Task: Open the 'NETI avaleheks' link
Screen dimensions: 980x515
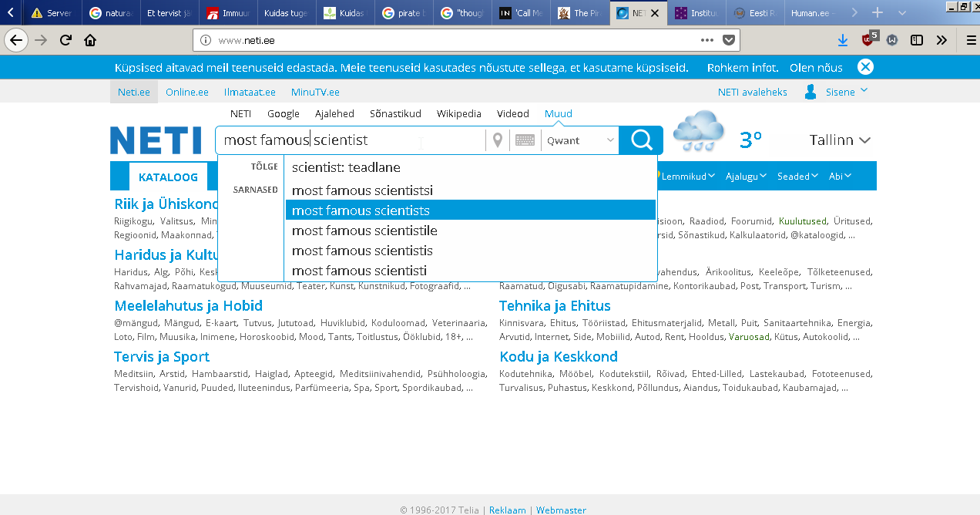Action: click(x=753, y=92)
